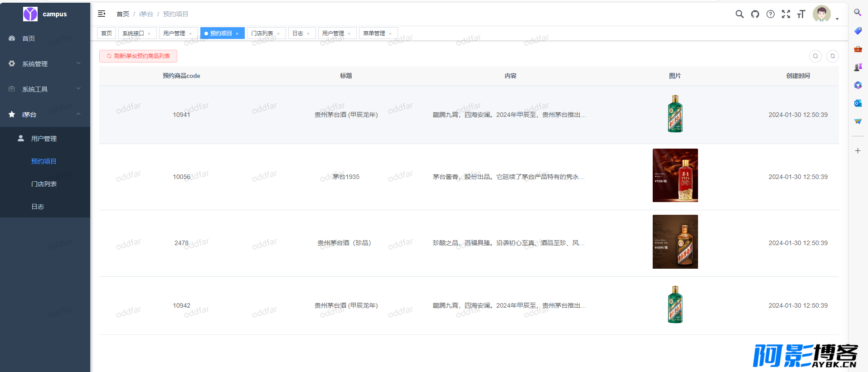Click the 系统管理 gear icon
Viewport: 868px width, 372px height.
[x=12, y=64]
